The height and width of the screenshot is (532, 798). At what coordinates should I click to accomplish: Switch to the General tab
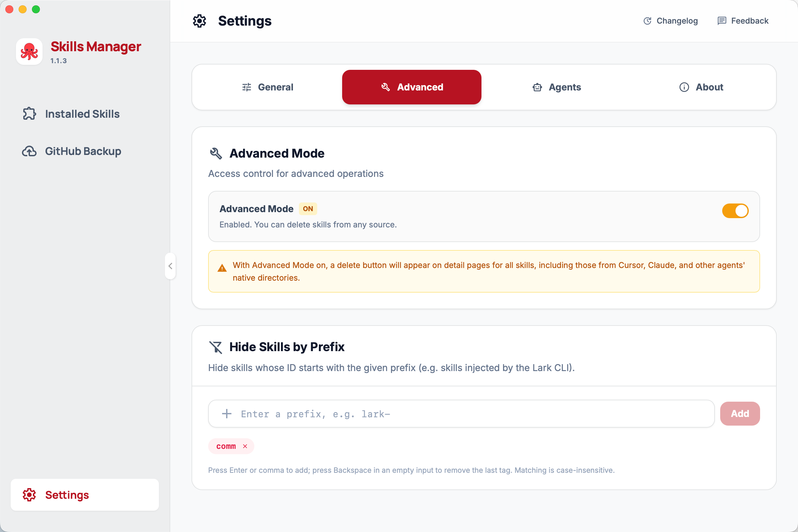[x=268, y=87]
